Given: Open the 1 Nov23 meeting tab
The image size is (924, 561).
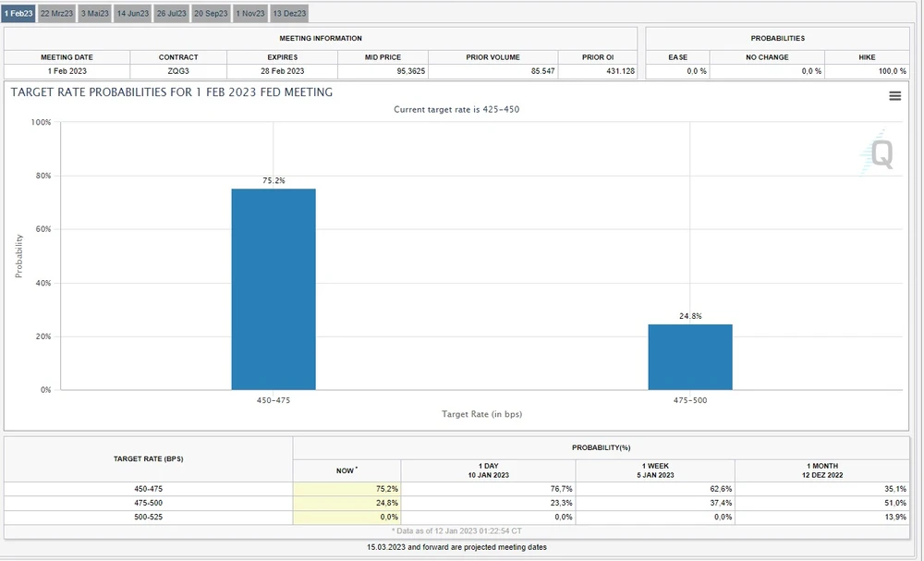Looking at the screenshot, I should point(250,14).
